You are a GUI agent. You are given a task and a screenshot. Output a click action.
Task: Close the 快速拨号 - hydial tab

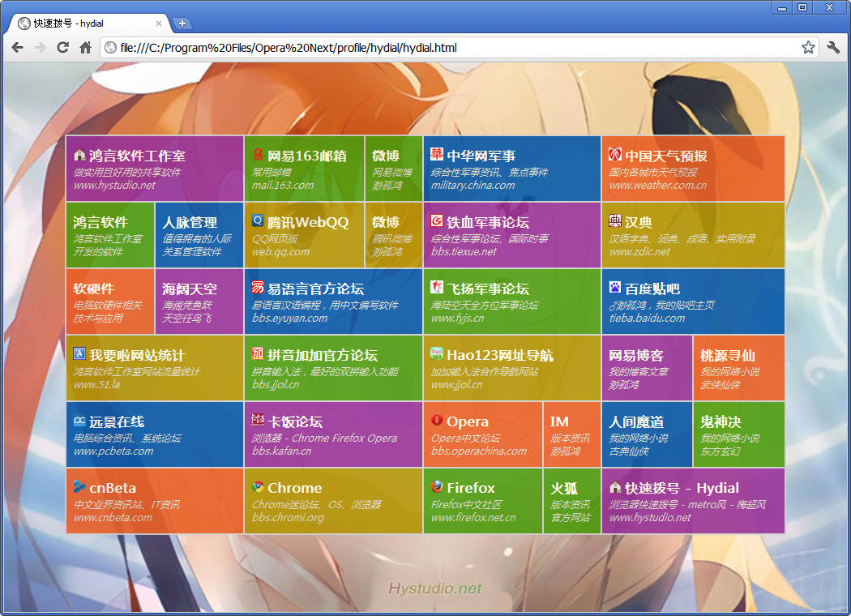point(159,24)
